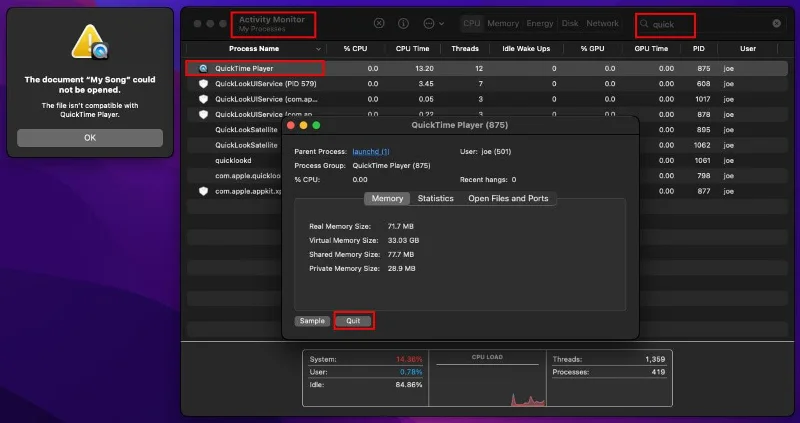
Task: Clear the search field with the X icon
Action: pyautogui.click(x=777, y=23)
